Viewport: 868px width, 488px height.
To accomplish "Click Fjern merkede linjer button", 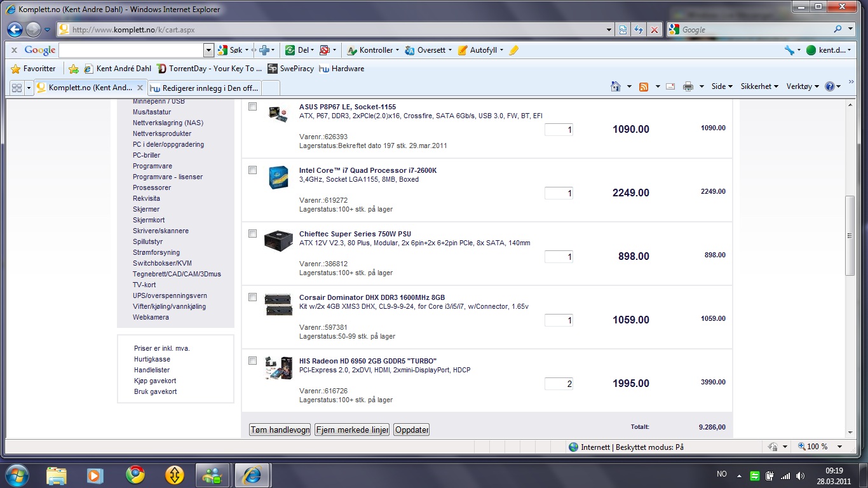I will pos(352,430).
